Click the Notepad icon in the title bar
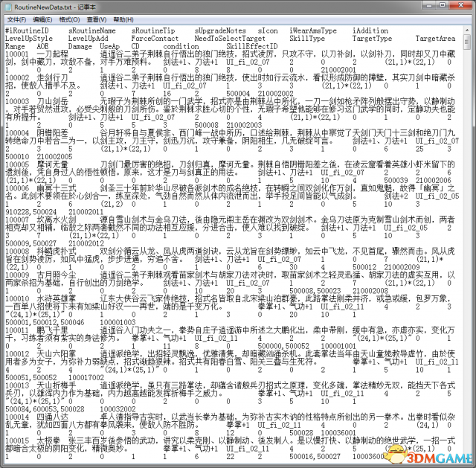 point(9,7)
